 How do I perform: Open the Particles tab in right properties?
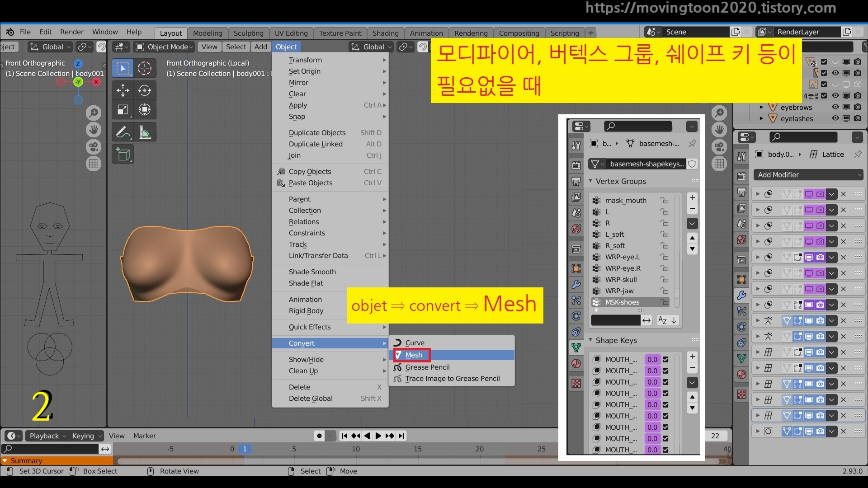click(x=741, y=311)
